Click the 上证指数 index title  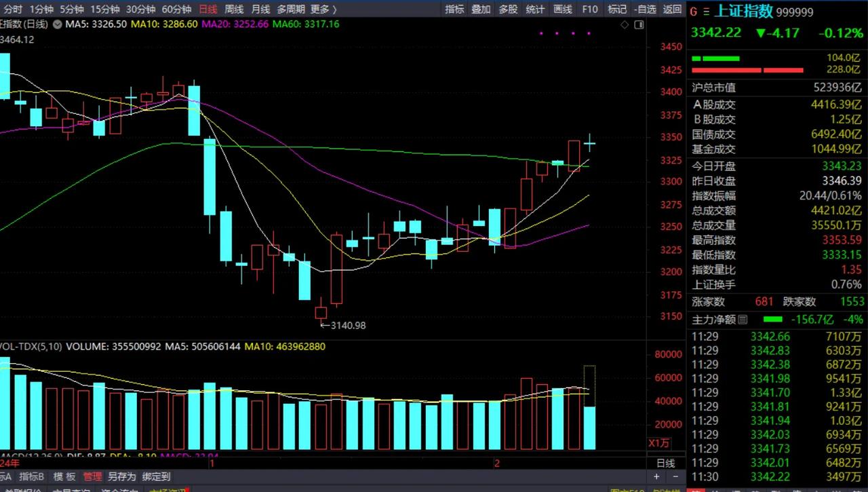tap(745, 11)
